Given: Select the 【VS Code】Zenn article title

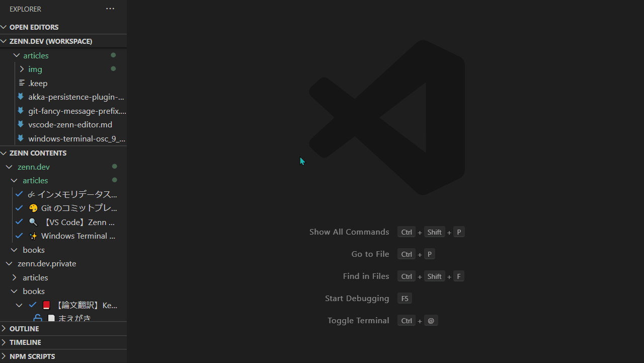Looking at the screenshot, I should [x=79, y=222].
